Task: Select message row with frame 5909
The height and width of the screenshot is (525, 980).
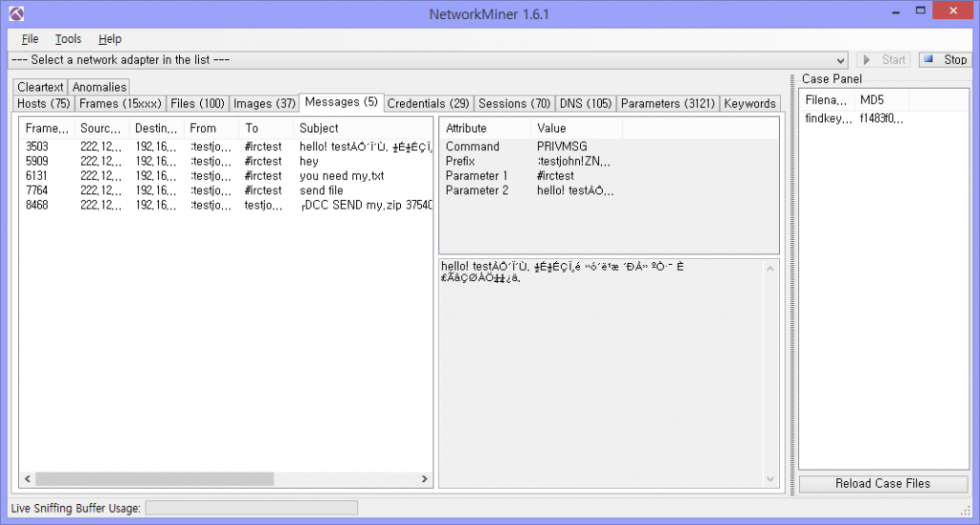Action: pyautogui.click(x=226, y=161)
